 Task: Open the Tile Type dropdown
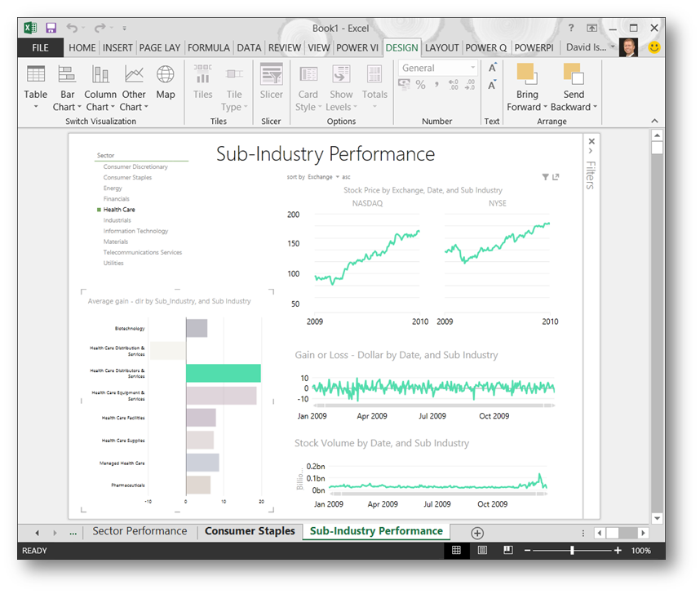pos(234,87)
